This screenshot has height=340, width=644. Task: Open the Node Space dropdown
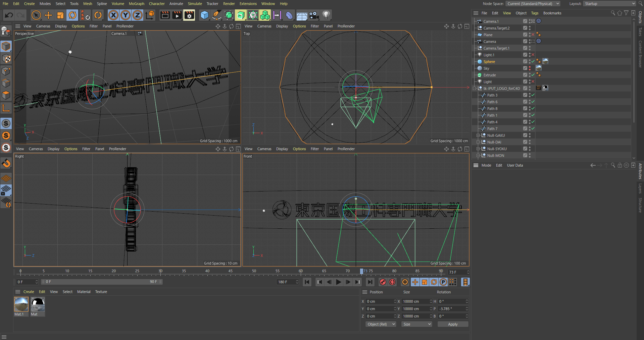(x=533, y=4)
